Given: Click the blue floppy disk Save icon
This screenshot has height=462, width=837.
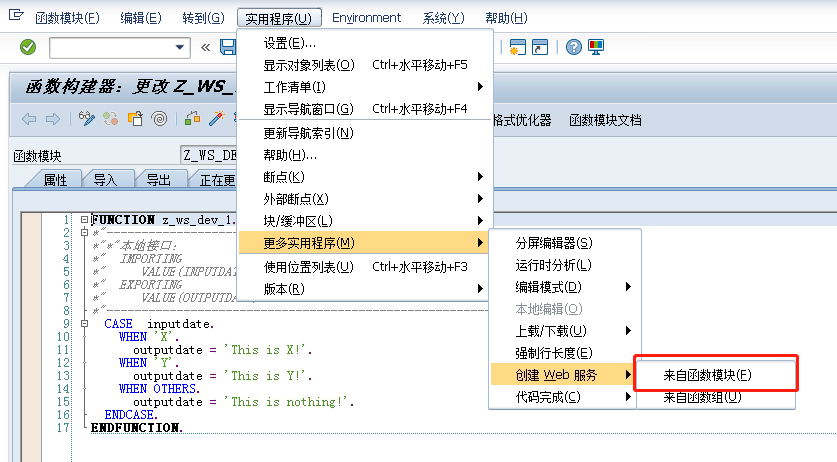Looking at the screenshot, I should point(228,47).
